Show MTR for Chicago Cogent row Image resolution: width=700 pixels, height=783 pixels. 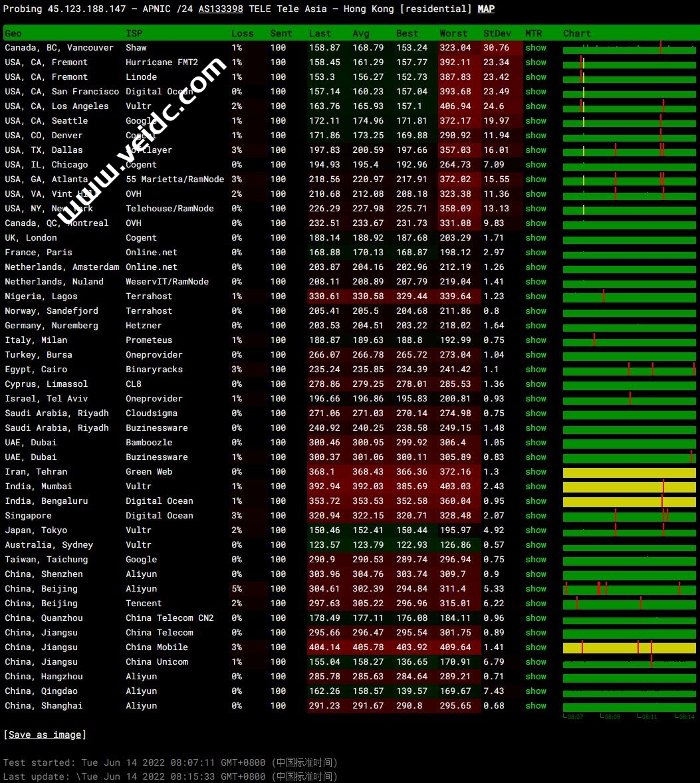pos(536,165)
